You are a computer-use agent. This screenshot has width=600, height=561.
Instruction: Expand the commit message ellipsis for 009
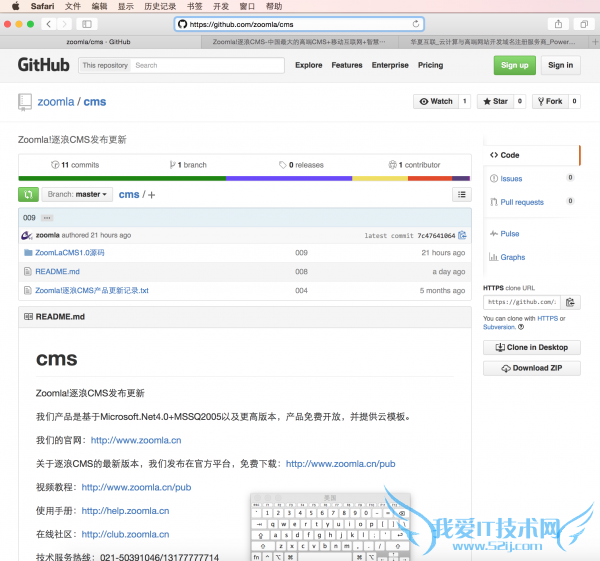(47, 217)
